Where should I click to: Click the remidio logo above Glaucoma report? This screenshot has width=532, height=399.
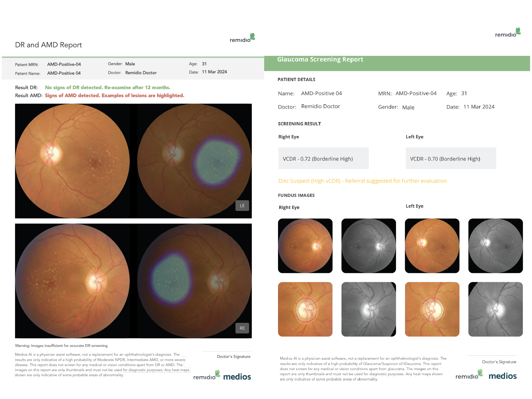[x=508, y=33]
